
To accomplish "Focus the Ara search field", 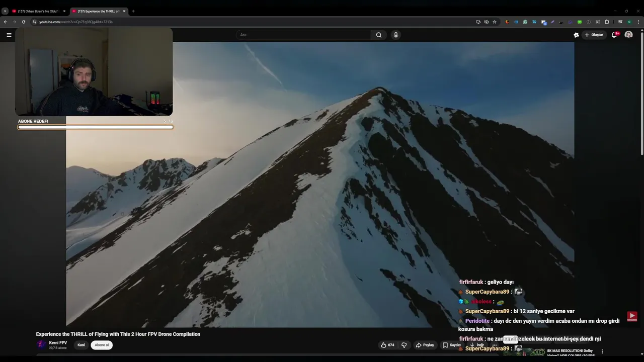I will [x=304, y=35].
